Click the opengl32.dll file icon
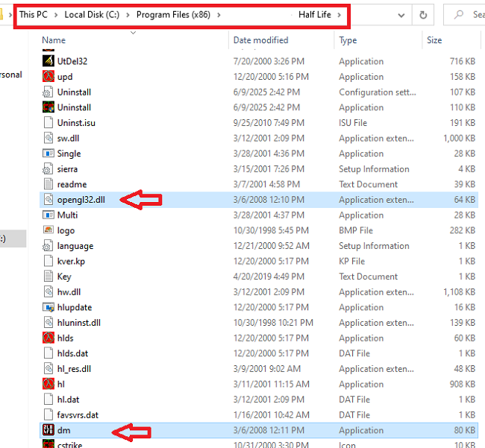 click(x=48, y=200)
